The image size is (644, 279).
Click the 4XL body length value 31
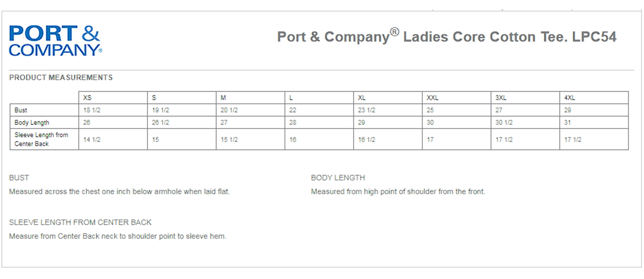coord(567,123)
